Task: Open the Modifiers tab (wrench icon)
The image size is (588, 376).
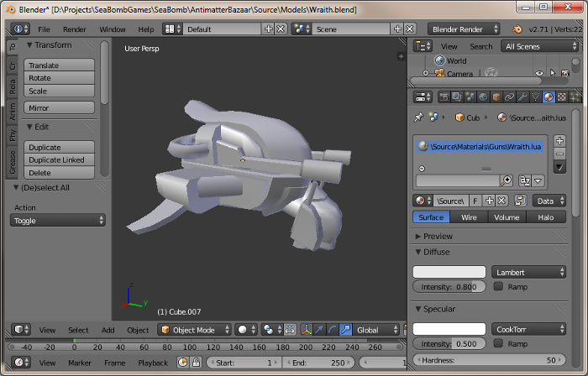Action: 522,97
